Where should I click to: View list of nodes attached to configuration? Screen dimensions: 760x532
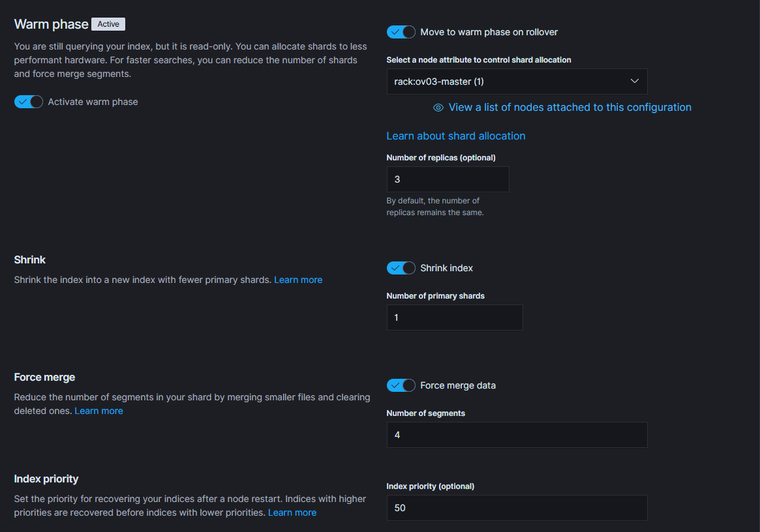pos(570,108)
